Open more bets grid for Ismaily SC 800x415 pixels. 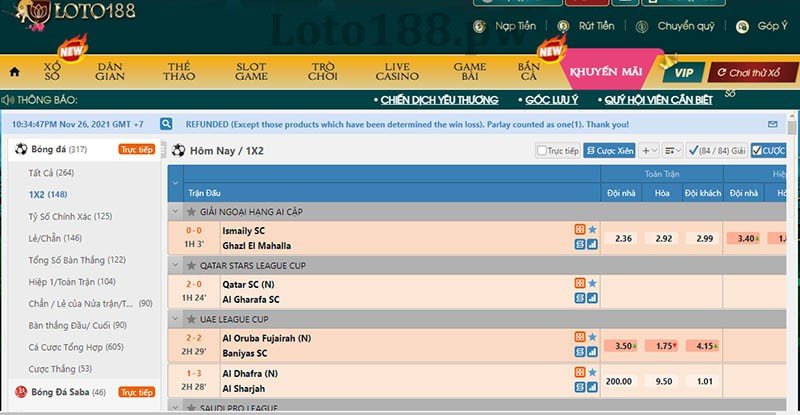click(580, 229)
